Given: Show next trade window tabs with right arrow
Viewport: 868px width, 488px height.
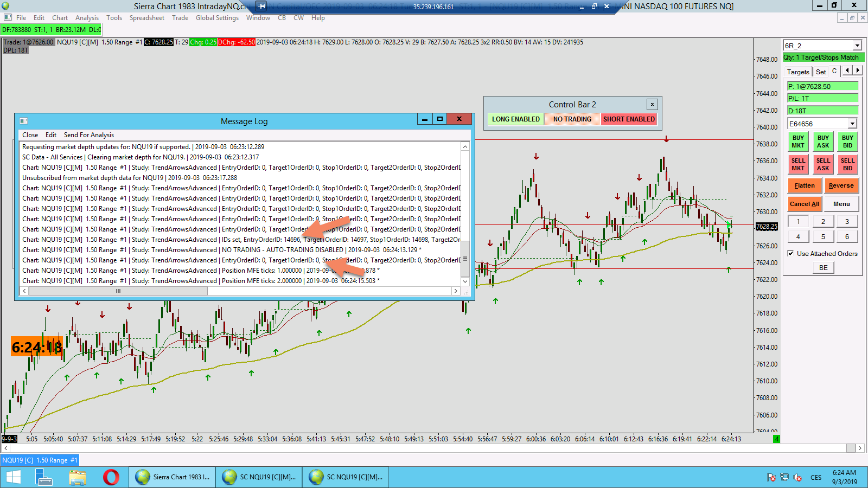Looking at the screenshot, I should tap(858, 70).
